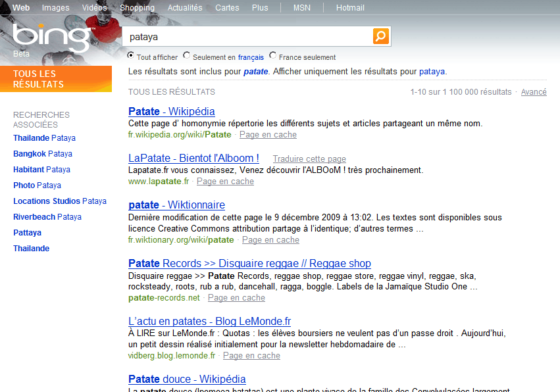Open related search 'Habitant Pataya'
560x392 pixels.
41,169
